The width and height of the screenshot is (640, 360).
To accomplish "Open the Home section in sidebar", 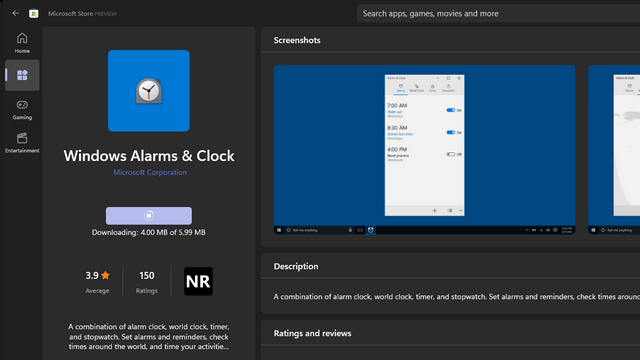I will (x=22, y=43).
